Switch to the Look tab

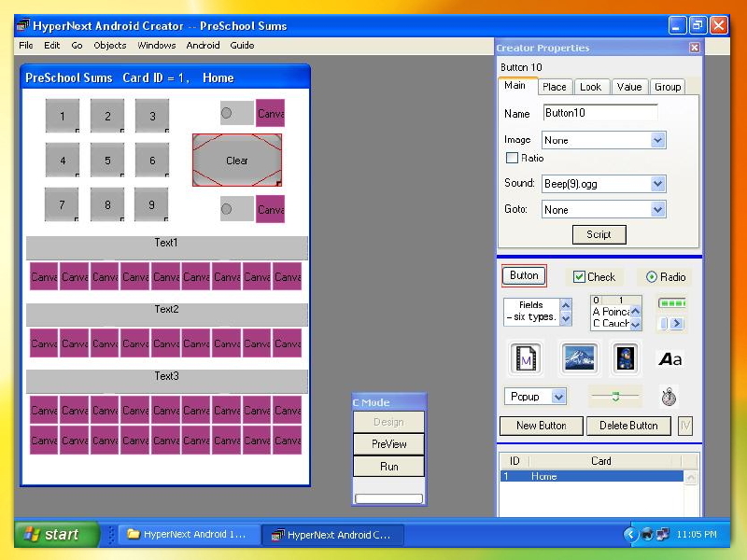(x=592, y=86)
